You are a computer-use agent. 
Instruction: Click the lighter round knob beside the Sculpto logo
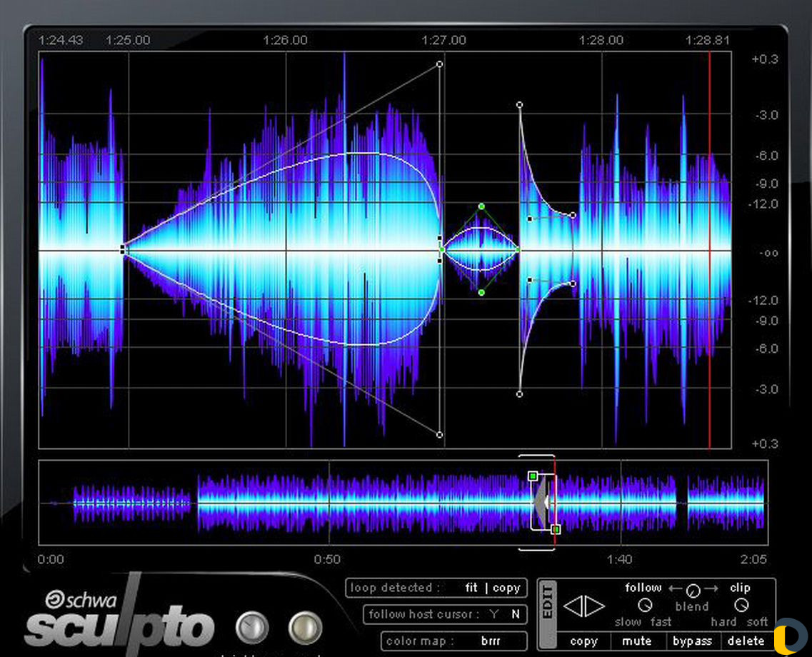305,628
